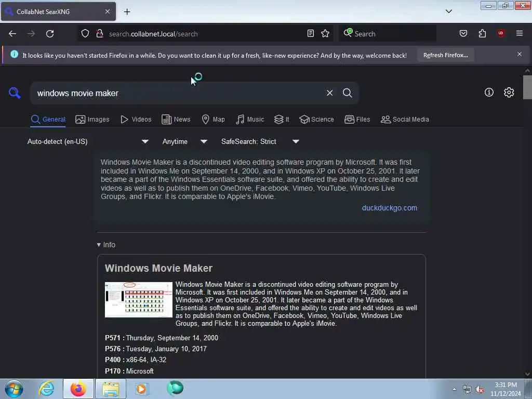
Task: Click the Refresh Firefox… button
Action: point(445,55)
